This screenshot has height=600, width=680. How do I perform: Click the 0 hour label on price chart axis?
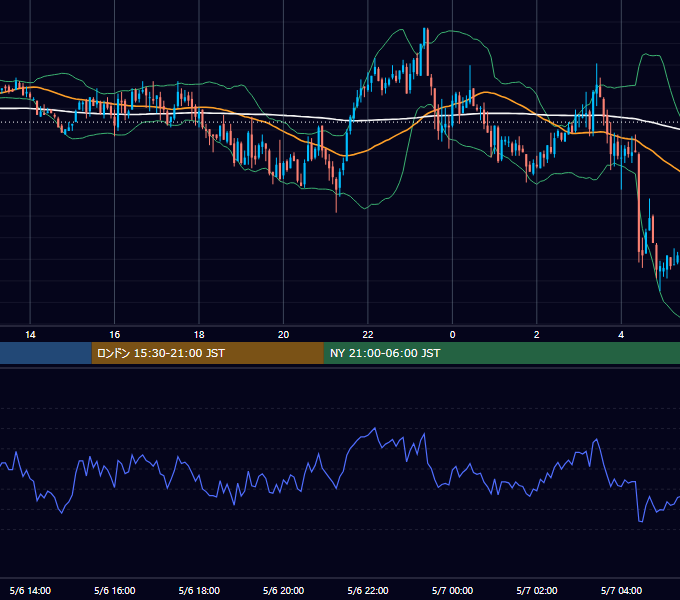tap(452, 335)
